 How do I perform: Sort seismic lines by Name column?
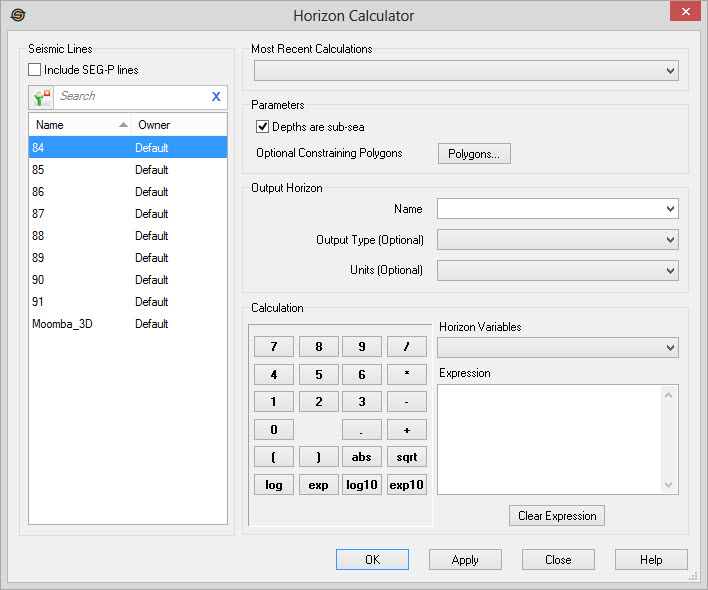(80, 125)
